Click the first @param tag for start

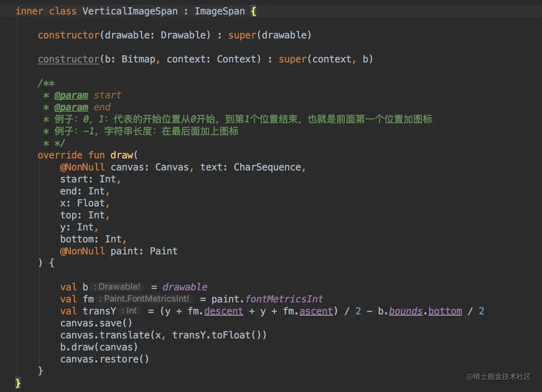point(71,95)
